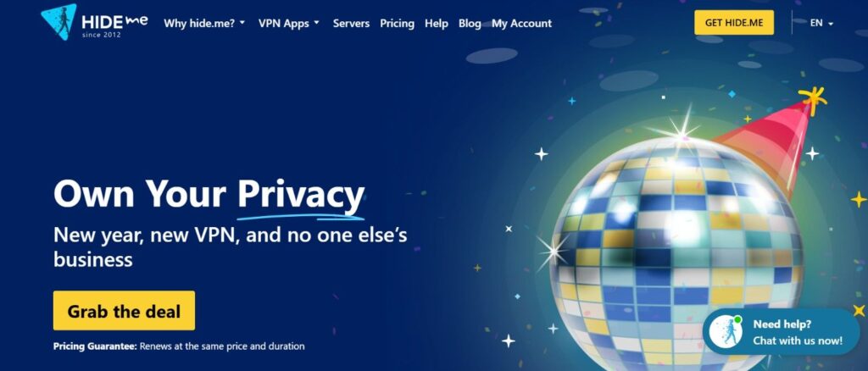Visit the Blog link
Screen dimensions: 868x371
coord(470,23)
